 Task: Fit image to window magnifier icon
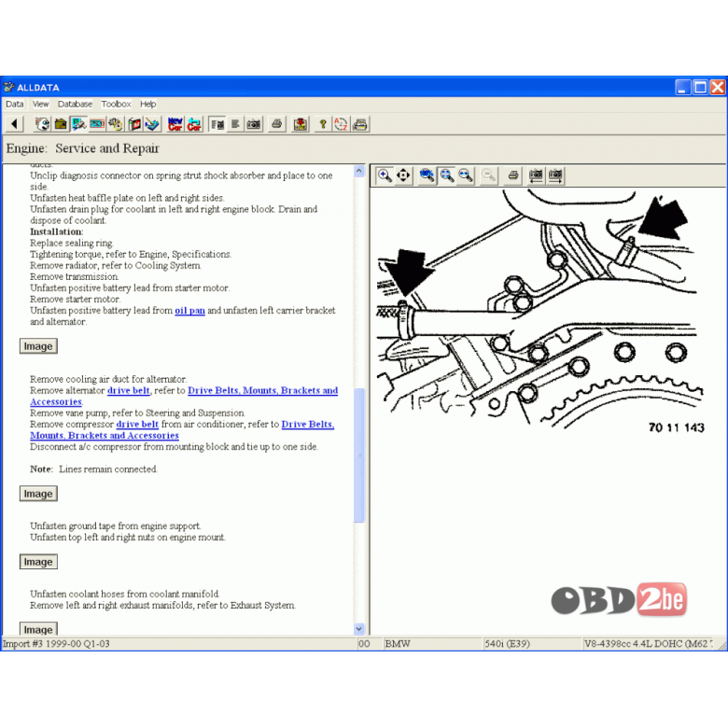click(x=447, y=175)
